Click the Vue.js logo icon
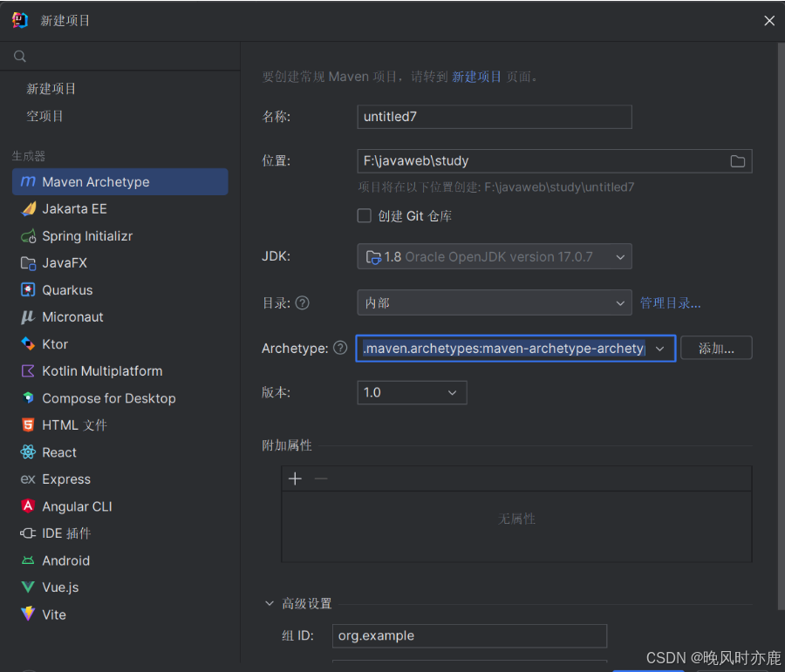The image size is (785, 672). (x=28, y=587)
